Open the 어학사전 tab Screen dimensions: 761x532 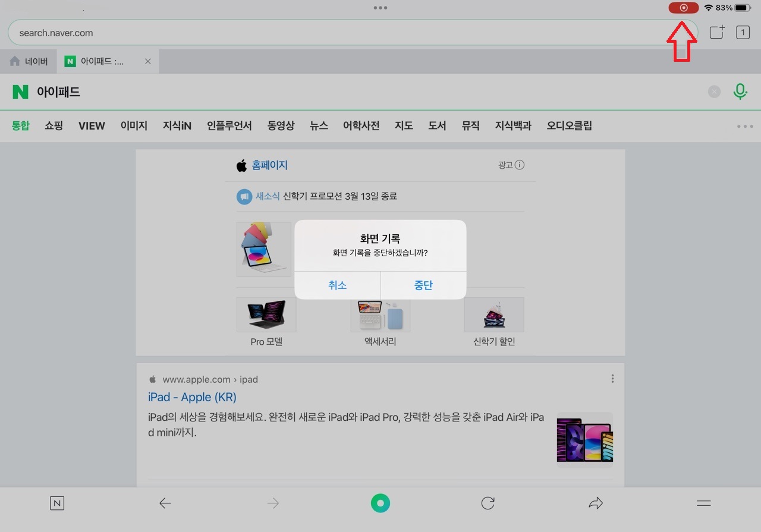tap(361, 125)
